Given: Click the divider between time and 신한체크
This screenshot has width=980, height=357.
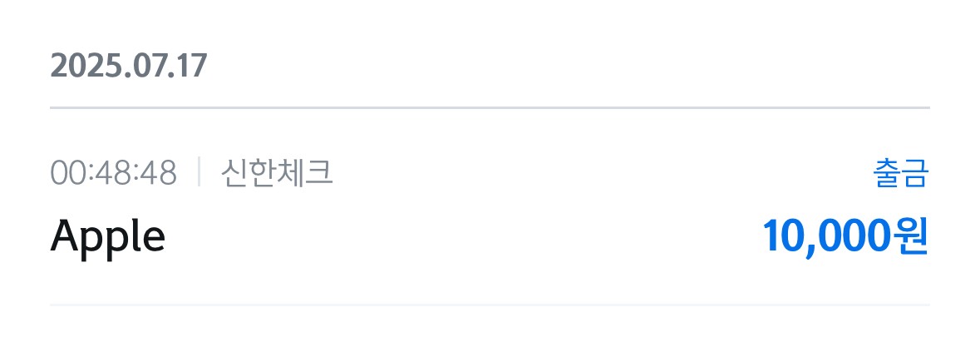Looking at the screenshot, I should (x=199, y=173).
